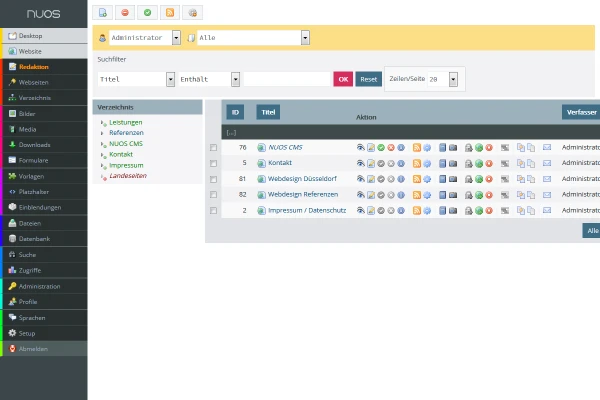The width and height of the screenshot is (600, 400).
Task: Open Formulare in the sidebar
Action: (45, 160)
